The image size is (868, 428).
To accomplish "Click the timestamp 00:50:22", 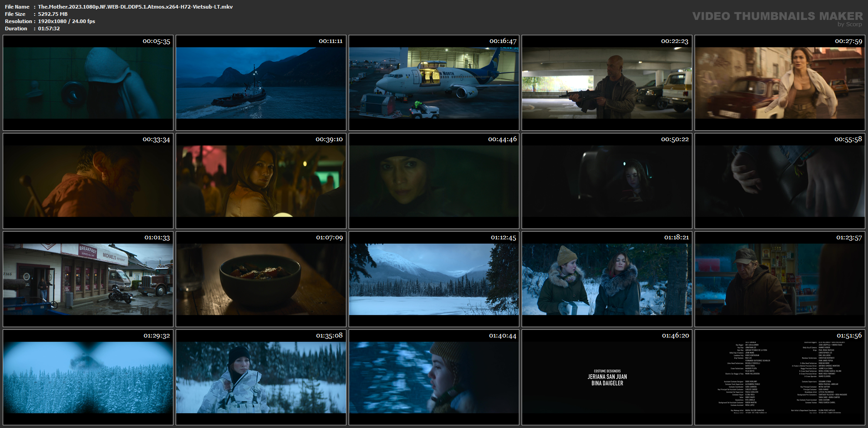I will [x=675, y=139].
